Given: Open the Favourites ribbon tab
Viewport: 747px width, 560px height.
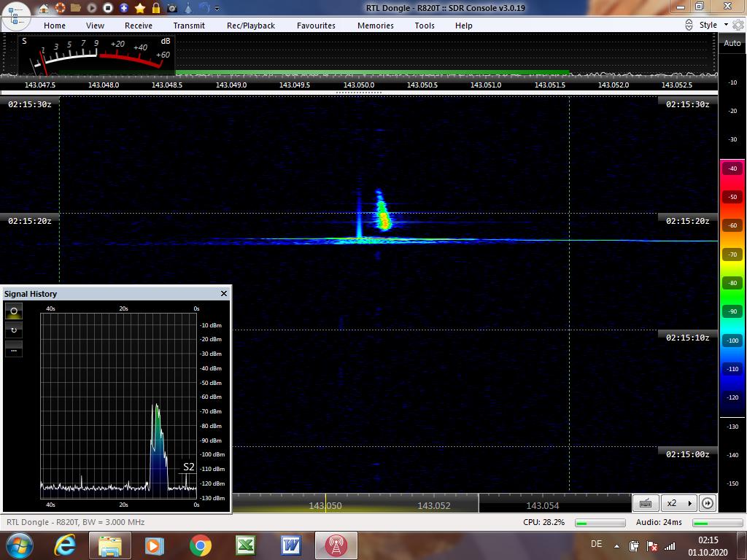Looking at the screenshot, I should click(317, 26).
